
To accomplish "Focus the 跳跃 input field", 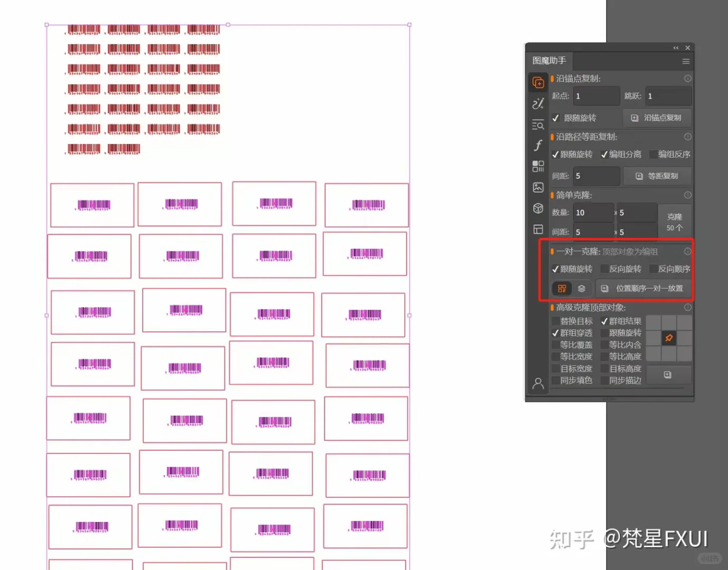I will pyautogui.click(x=669, y=96).
